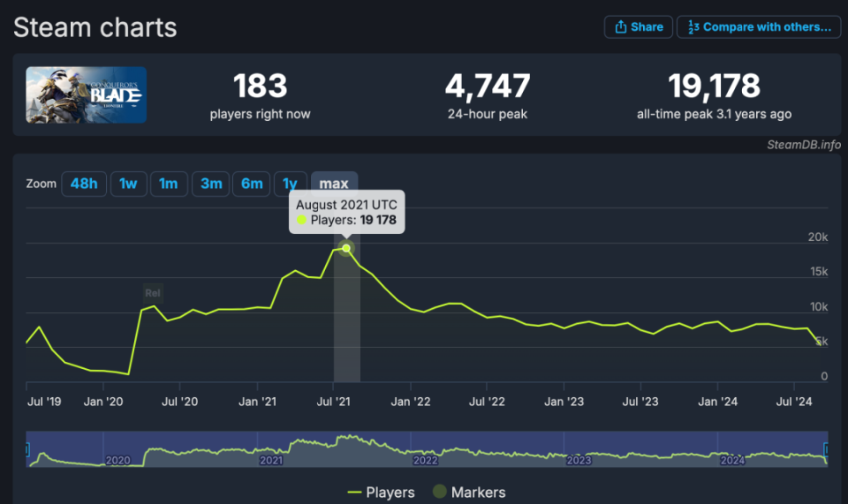848x504 pixels.
Task: Click the 20k y-axis label
Action: (818, 237)
